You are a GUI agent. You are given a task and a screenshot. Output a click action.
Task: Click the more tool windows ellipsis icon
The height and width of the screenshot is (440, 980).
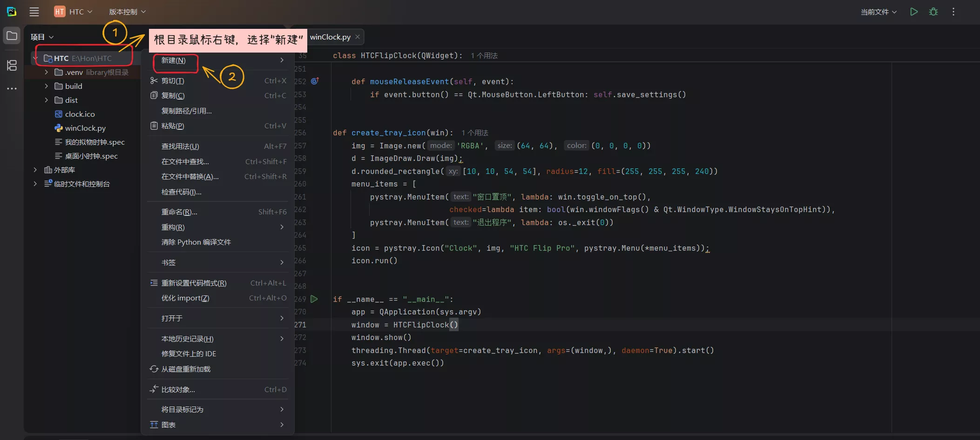click(12, 88)
